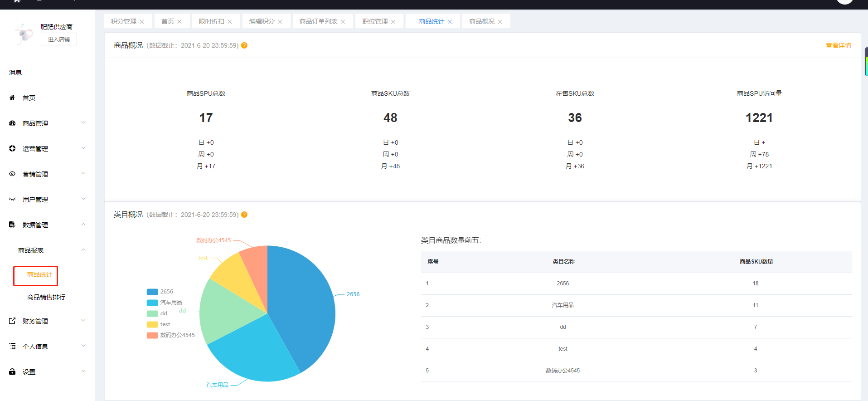Click the 进入店铺 button

[x=59, y=39]
